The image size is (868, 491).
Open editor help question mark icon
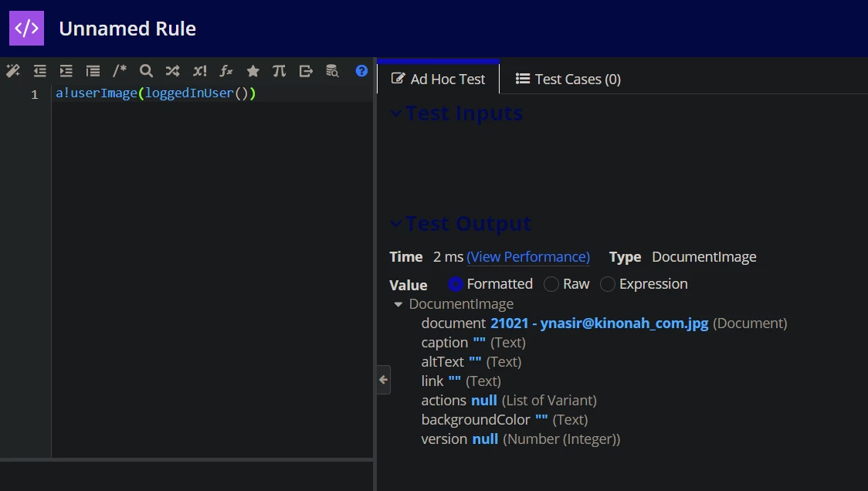click(x=361, y=71)
